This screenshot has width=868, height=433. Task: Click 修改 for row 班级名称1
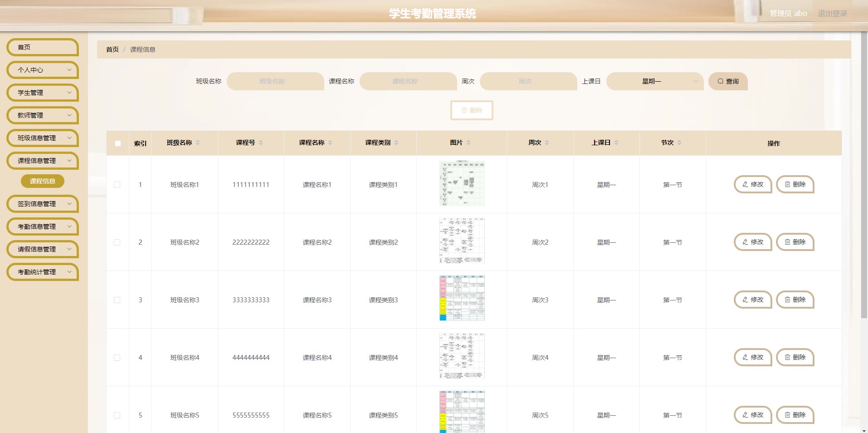pyautogui.click(x=753, y=184)
